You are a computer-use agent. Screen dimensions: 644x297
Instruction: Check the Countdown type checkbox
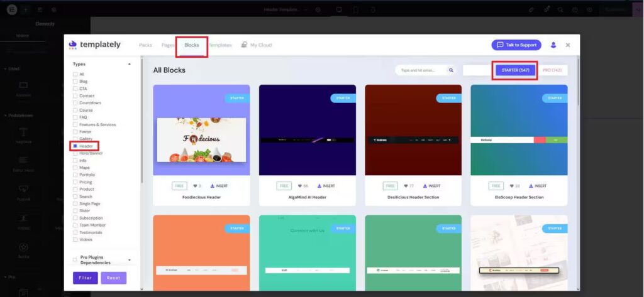click(75, 103)
